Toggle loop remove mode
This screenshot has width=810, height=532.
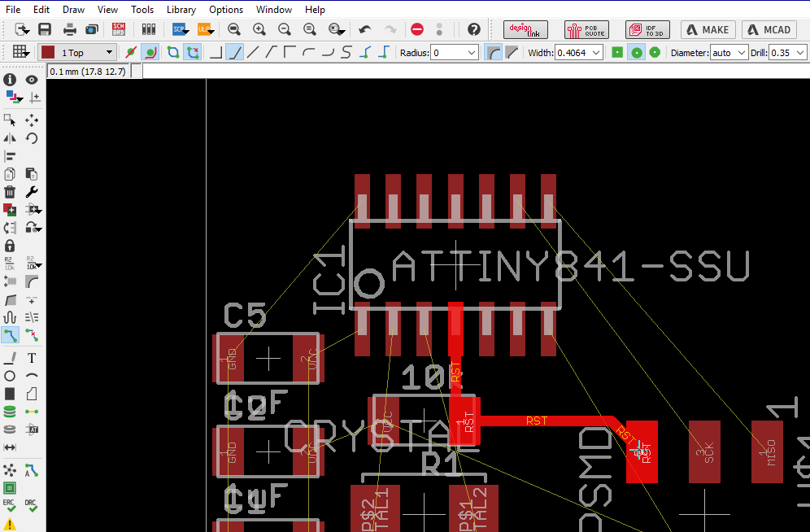click(193, 52)
